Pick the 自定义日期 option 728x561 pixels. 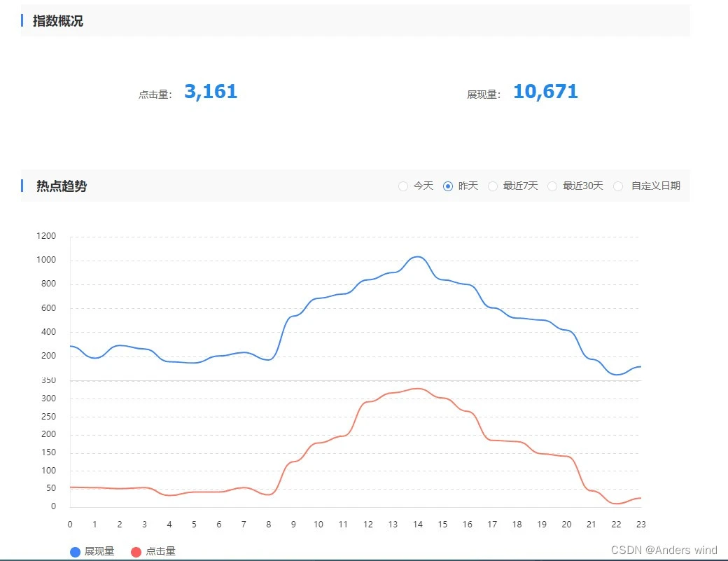618,186
